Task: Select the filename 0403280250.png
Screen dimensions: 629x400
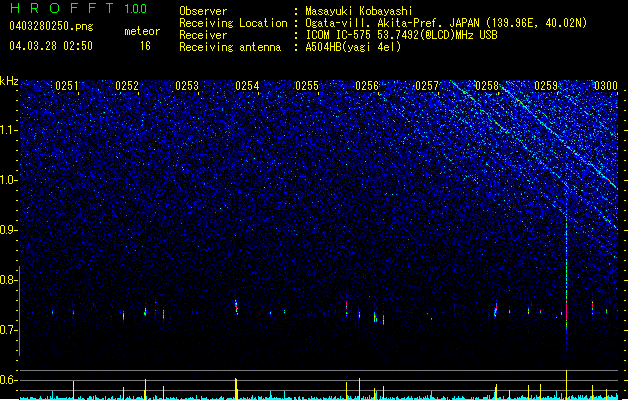Action: 51,26
